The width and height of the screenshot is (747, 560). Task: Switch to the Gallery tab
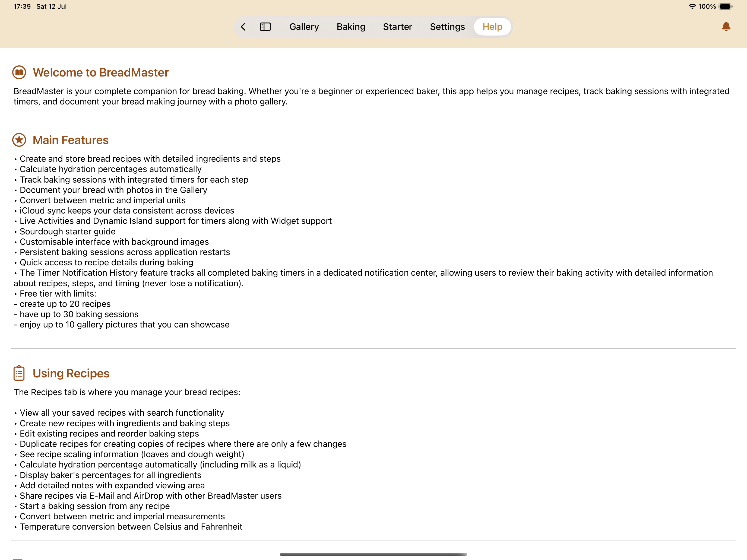[304, 27]
